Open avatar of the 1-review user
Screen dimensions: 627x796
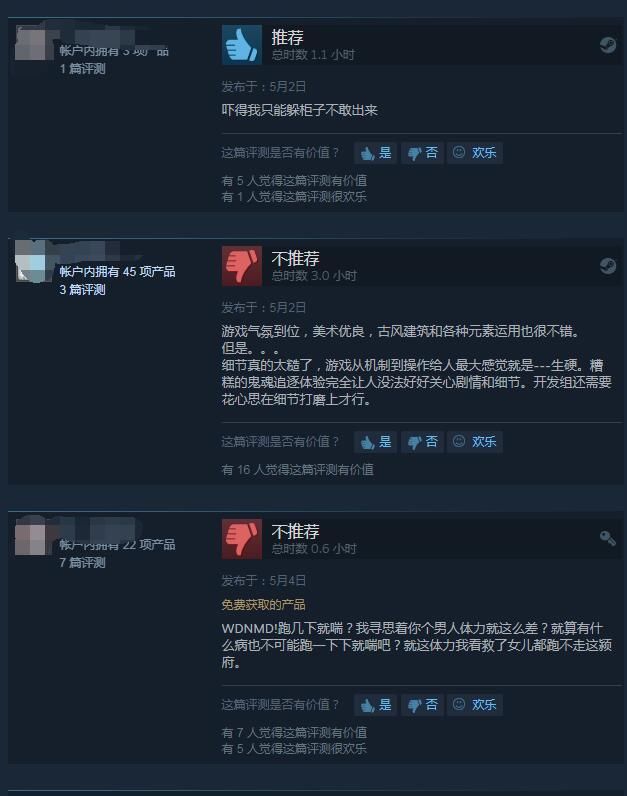coord(30,43)
